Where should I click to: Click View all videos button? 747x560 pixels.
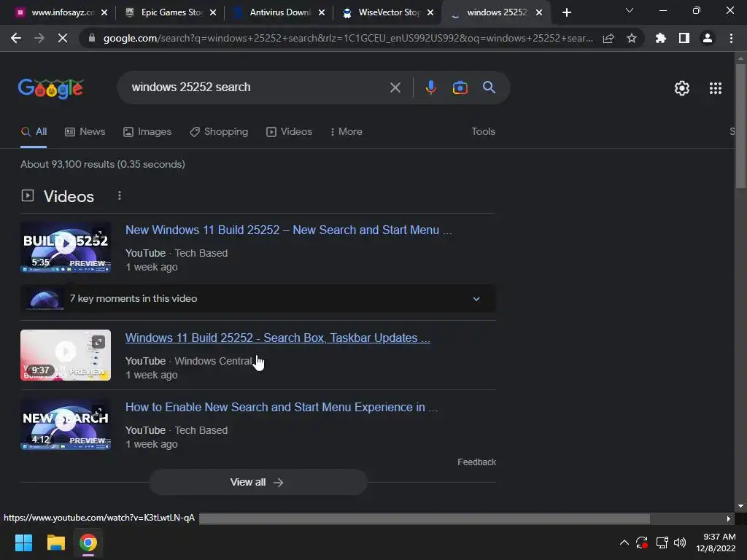(x=258, y=483)
